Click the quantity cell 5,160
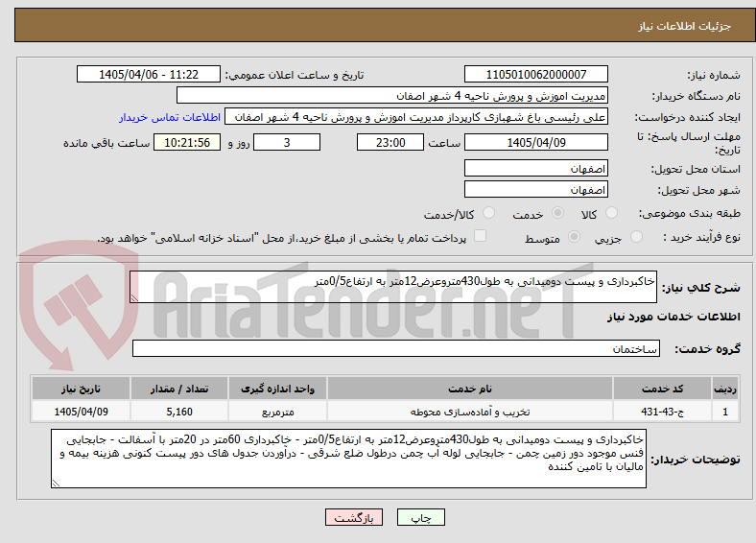 179,412
